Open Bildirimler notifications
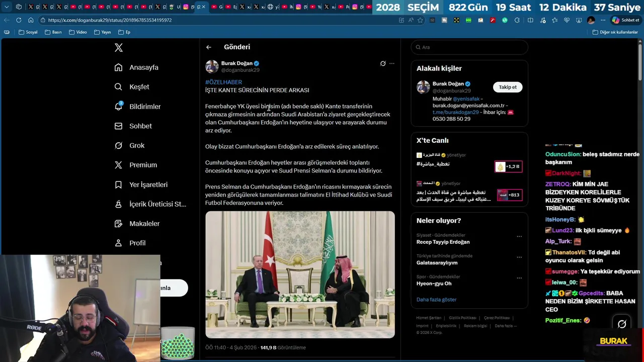The height and width of the screenshot is (362, 644). [138, 107]
